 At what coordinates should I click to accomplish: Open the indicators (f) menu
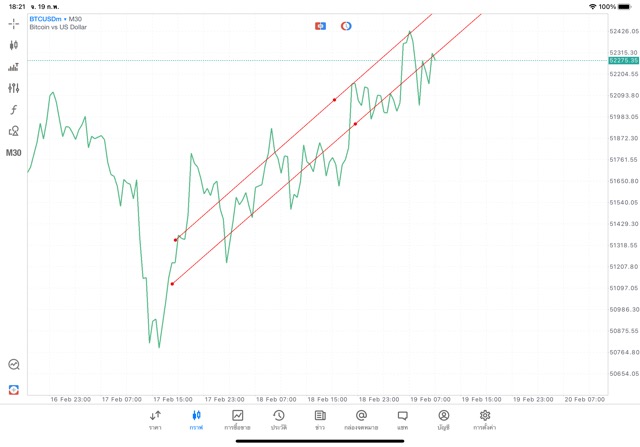pos(14,109)
